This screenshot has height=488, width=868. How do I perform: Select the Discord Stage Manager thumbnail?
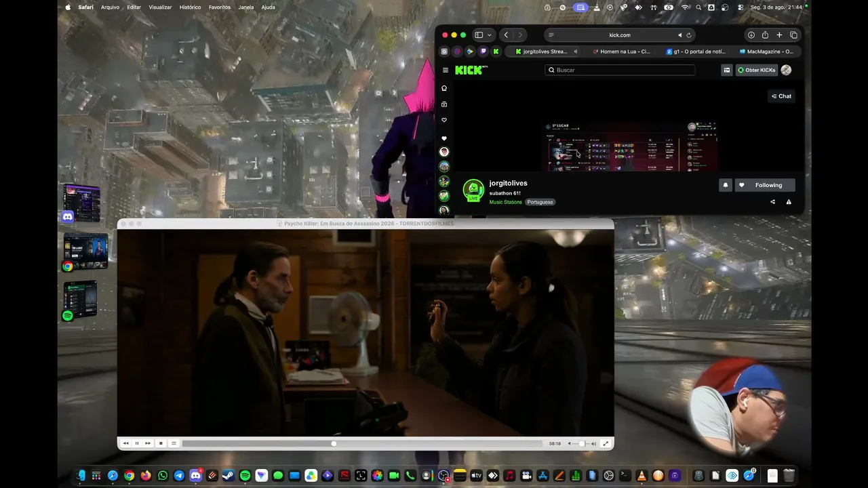82,203
